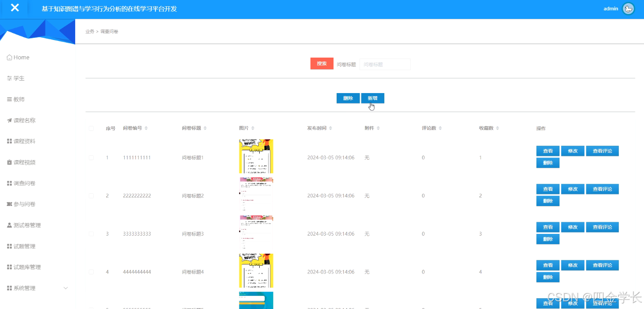Sort by 评论数 column arrows
Image resolution: width=644 pixels, height=309 pixels.
point(440,129)
